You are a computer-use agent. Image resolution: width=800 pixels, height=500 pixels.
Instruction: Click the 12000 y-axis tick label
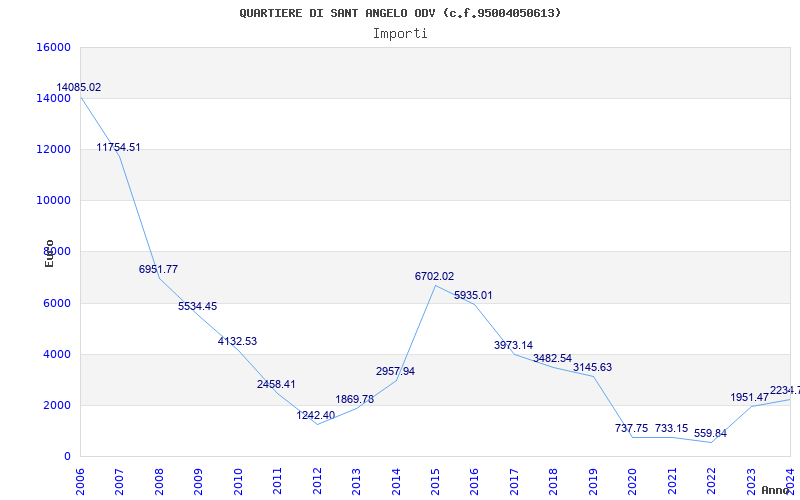point(54,149)
